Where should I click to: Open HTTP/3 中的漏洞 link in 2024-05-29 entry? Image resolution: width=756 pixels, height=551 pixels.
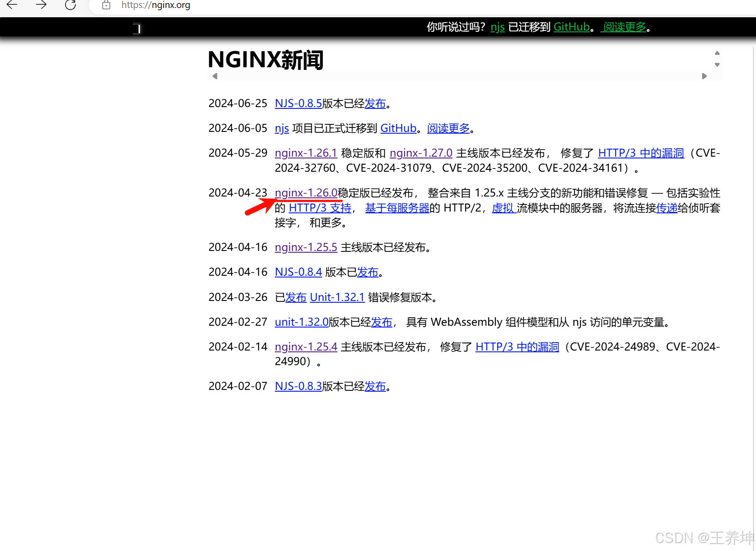(x=641, y=153)
